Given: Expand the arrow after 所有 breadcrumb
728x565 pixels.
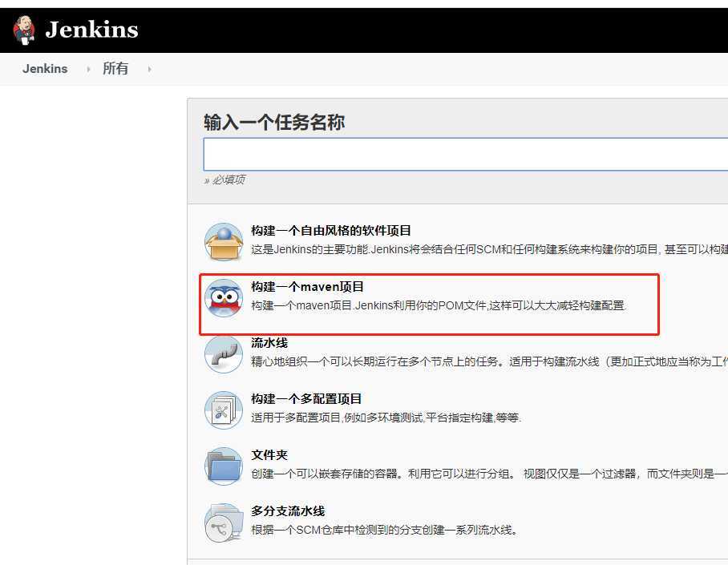Looking at the screenshot, I should point(149,69).
